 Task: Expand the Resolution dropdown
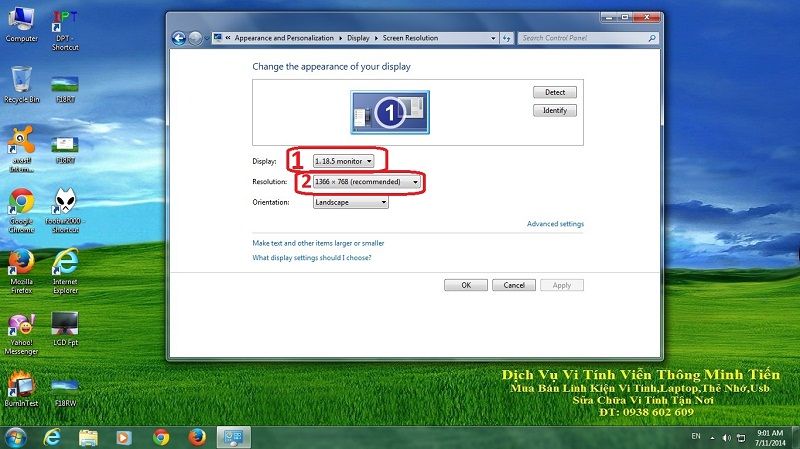click(x=366, y=182)
